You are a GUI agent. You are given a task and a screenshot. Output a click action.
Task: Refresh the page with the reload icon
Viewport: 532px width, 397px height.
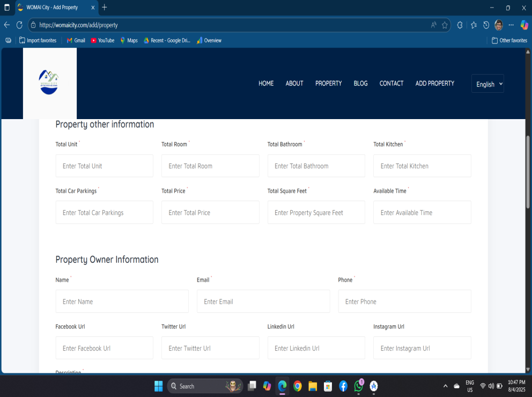19,25
